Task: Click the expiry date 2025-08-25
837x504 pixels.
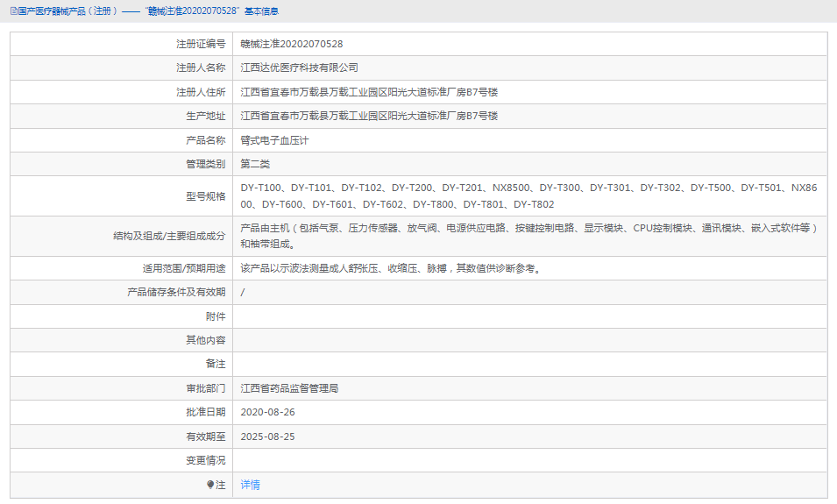Action: [267, 437]
